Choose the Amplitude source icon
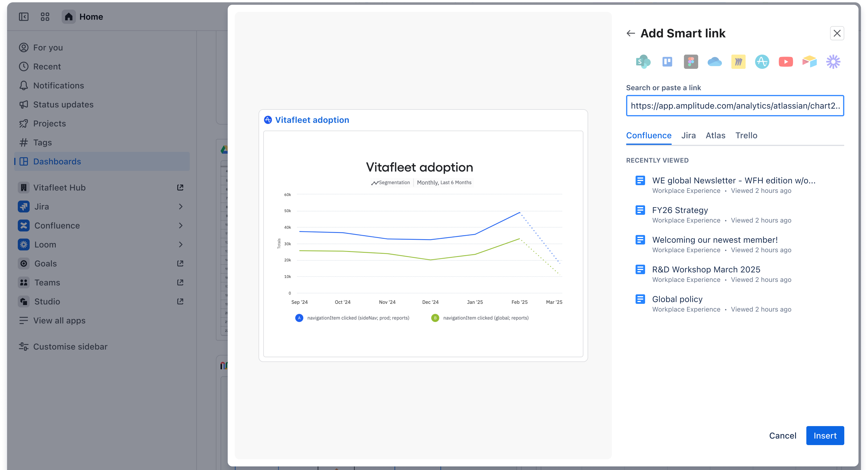The width and height of the screenshot is (868, 470). pyautogui.click(x=762, y=62)
